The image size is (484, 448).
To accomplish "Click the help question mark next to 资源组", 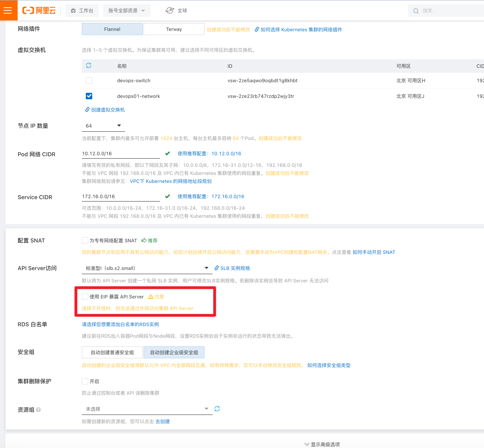I will [38, 410].
